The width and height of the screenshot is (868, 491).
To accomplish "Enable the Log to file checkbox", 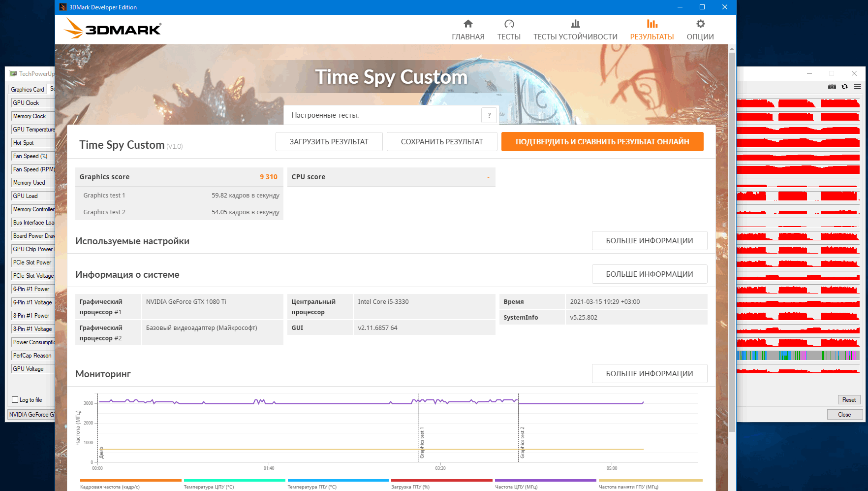I will [x=15, y=400].
